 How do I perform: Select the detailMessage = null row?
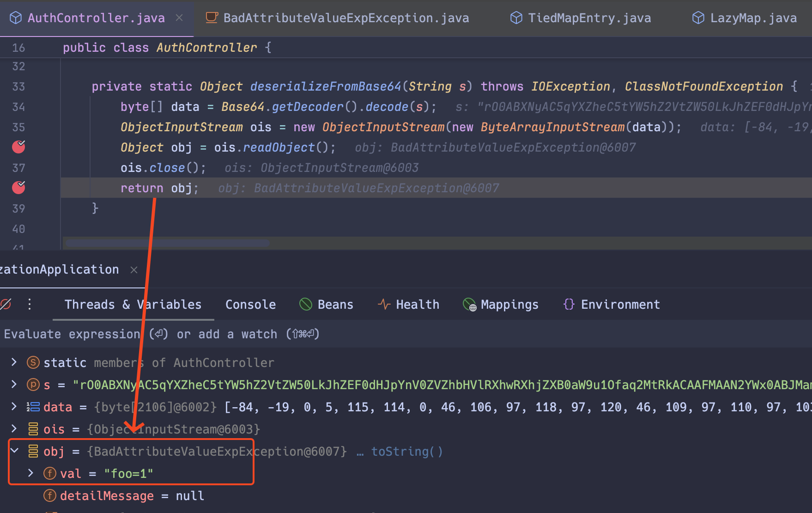(x=406, y=496)
